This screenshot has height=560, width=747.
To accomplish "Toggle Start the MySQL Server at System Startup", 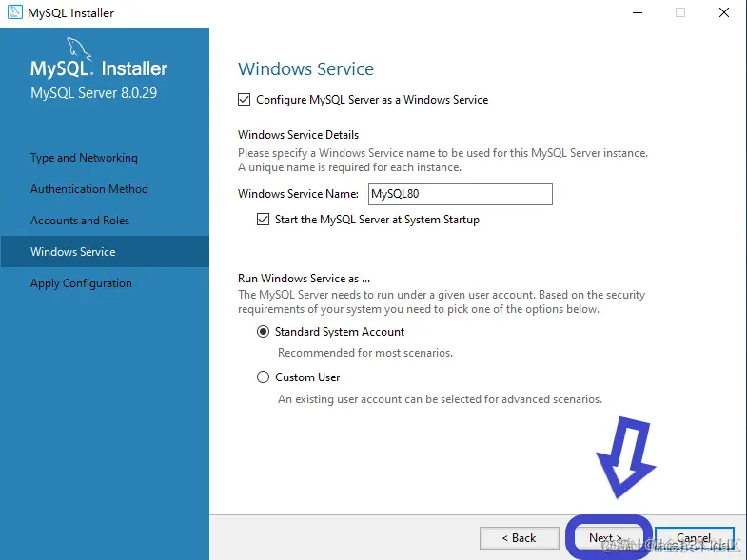I will [x=263, y=219].
